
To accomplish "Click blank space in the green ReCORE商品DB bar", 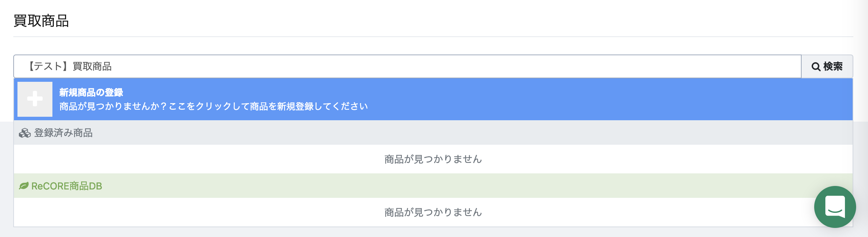I will (x=454, y=186).
